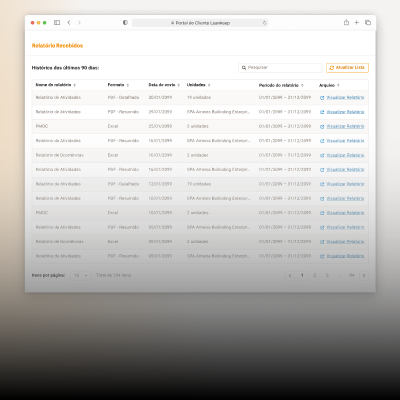400x400 pixels.
Task: Click the Atualizar Lista button
Action: click(x=347, y=68)
